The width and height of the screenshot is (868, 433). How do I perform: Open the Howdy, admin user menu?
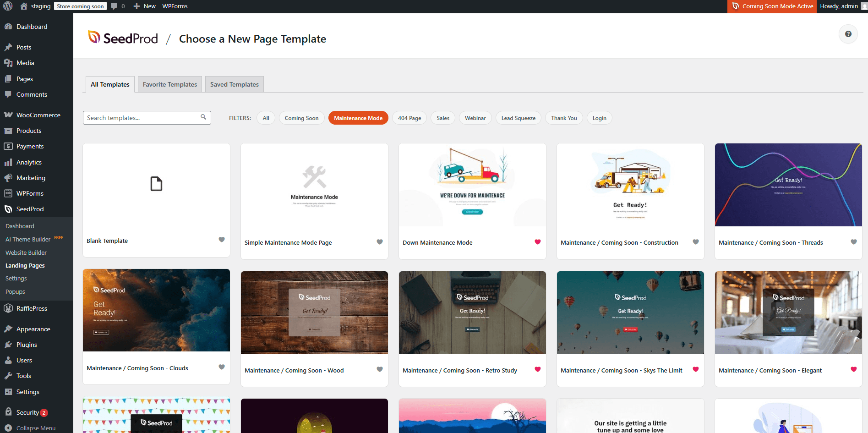point(839,6)
